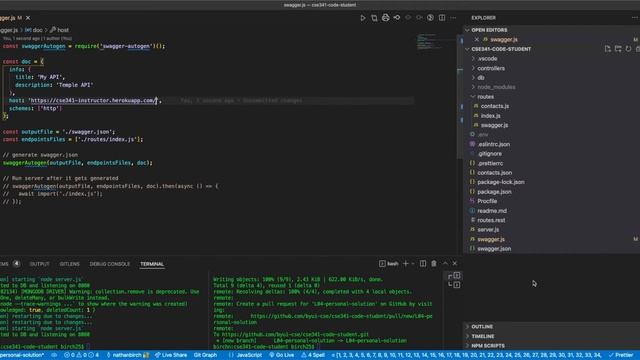640x360 pixels.
Task: Open the .gitignore file
Action: pyautogui.click(x=490, y=154)
